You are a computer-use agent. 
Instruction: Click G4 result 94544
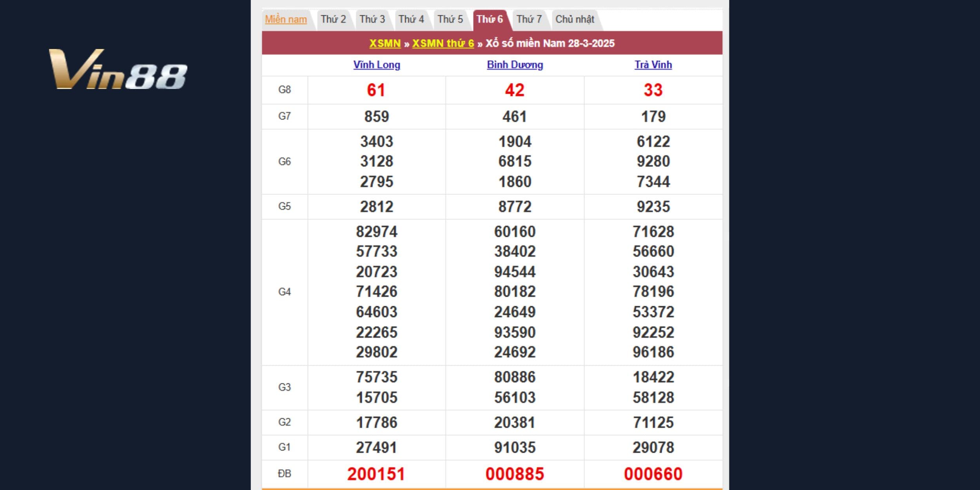pyautogui.click(x=515, y=272)
